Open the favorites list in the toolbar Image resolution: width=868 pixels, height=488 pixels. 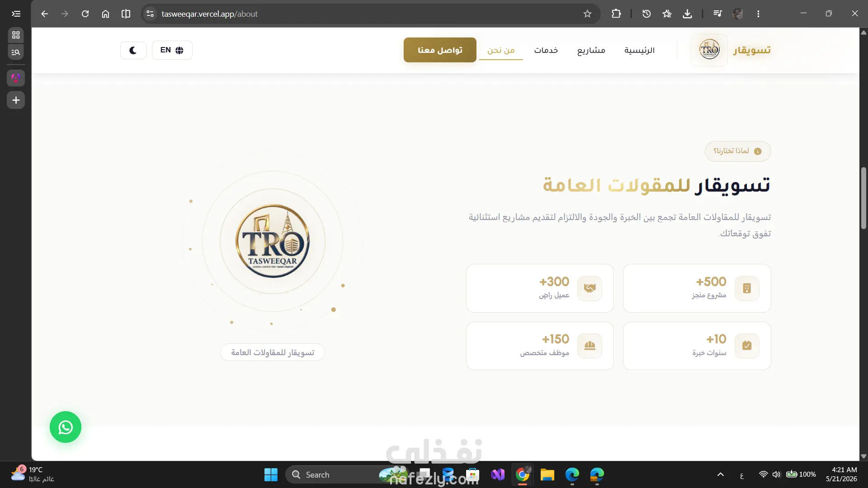pos(667,14)
